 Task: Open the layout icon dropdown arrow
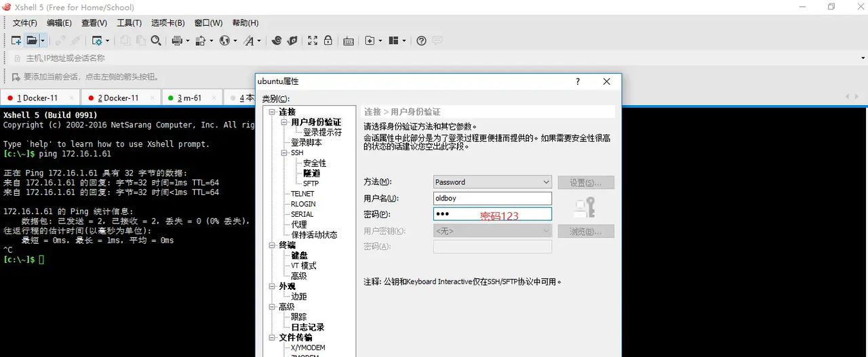404,41
